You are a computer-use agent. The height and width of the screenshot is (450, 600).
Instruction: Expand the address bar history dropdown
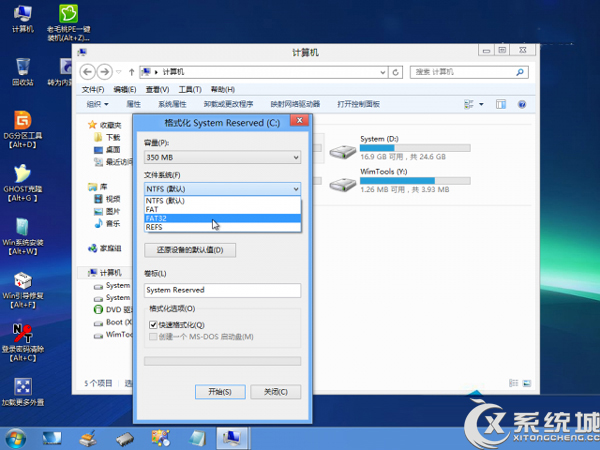(383, 72)
